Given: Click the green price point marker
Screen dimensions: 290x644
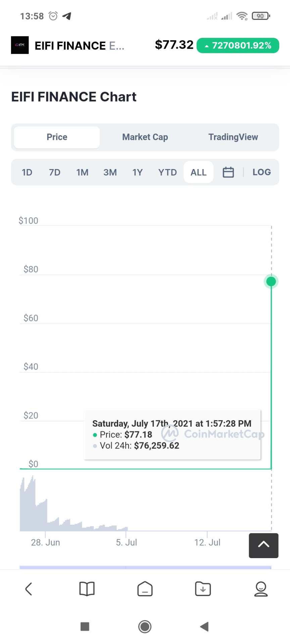Looking at the screenshot, I should (271, 281).
